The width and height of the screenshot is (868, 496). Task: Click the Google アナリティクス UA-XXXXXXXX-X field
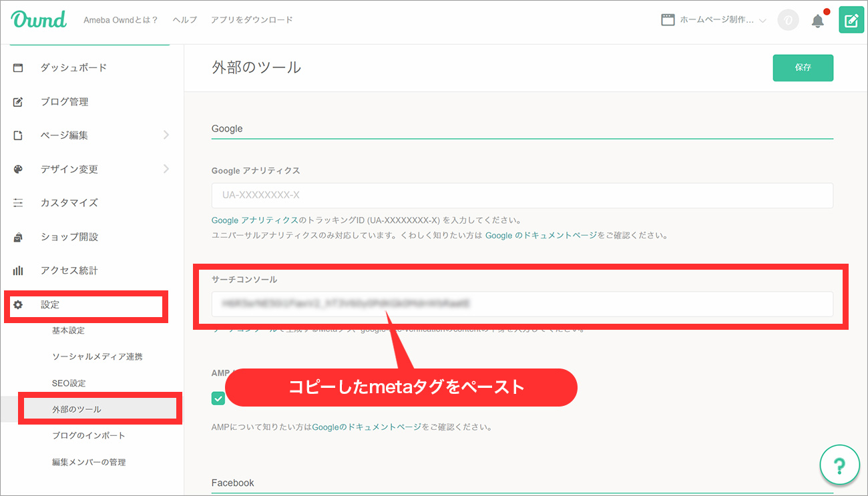[522, 196]
